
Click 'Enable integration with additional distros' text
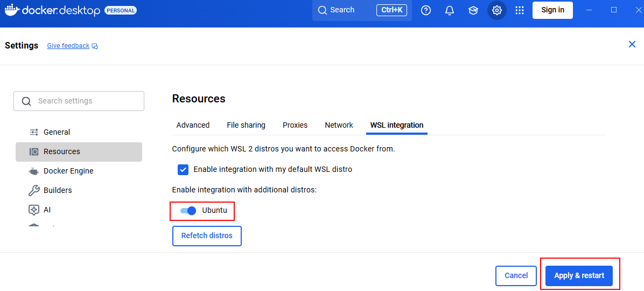pos(244,190)
